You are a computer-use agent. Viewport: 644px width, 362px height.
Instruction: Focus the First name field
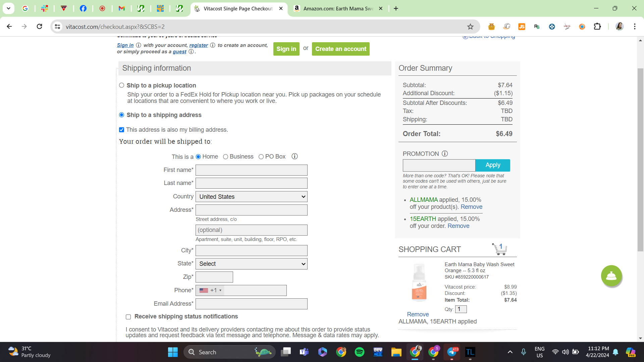click(252, 170)
